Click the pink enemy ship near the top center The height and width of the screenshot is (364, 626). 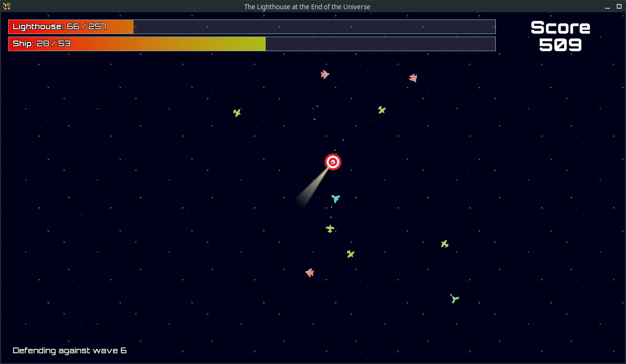pos(325,75)
